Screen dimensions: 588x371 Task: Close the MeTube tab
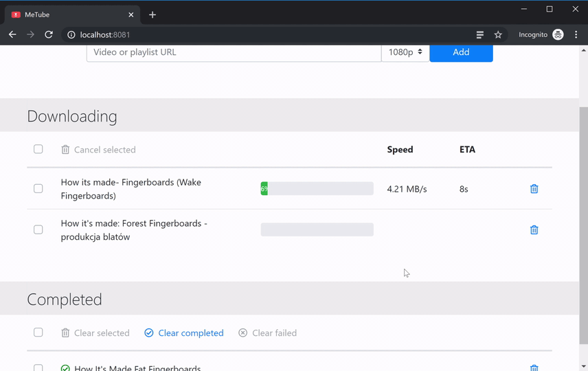point(131,14)
